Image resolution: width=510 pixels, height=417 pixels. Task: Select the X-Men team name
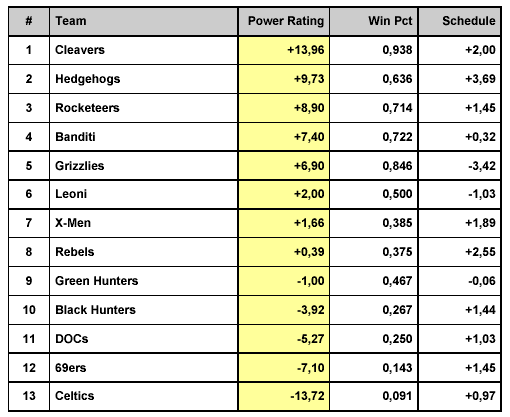tap(73, 223)
